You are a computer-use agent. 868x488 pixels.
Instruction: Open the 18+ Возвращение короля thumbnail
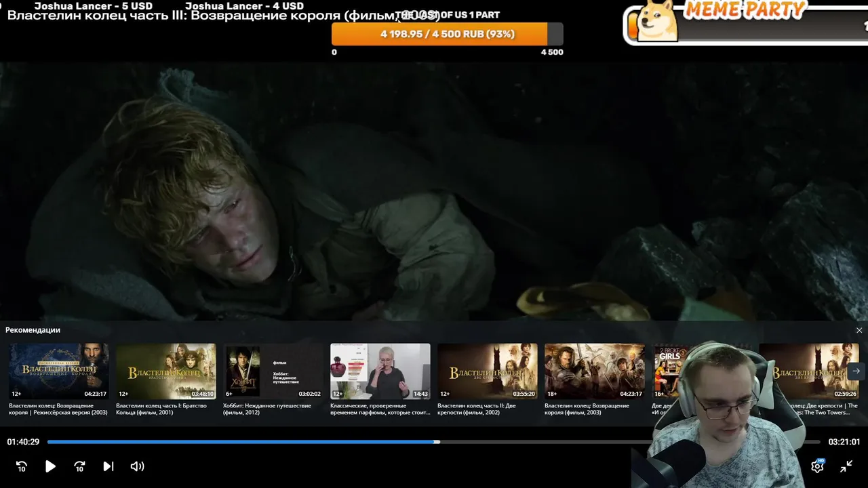(595, 371)
